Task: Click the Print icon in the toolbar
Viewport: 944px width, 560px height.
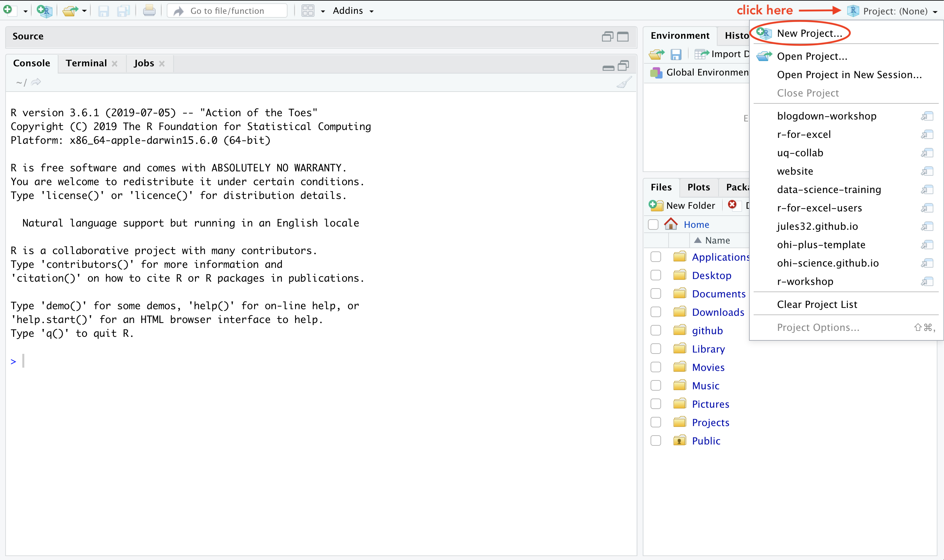Action: coord(149,11)
